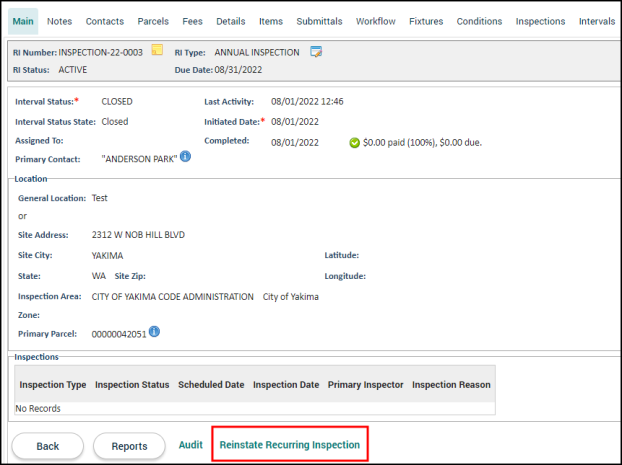This screenshot has width=622, height=465.
Task: Switch to the Main tab
Action: pos(23,21)
